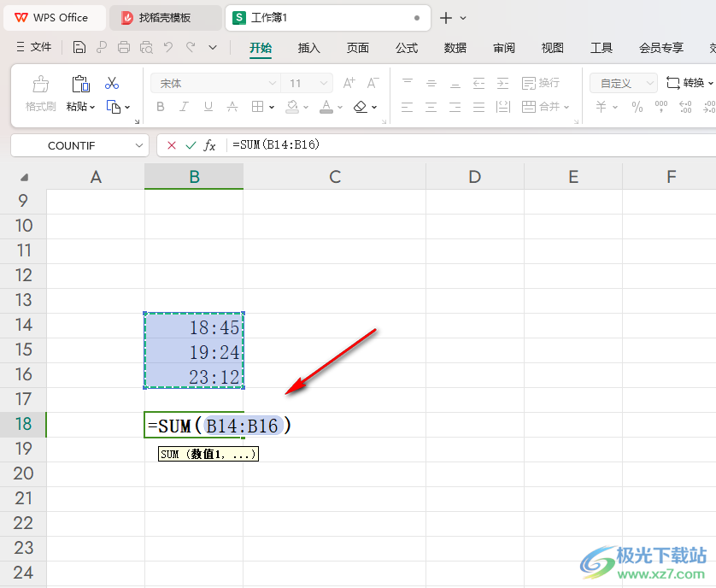Select the Format Painter brush
This screenshot has height=588, width=716.
pyautogui.click(x=41, y=84)
